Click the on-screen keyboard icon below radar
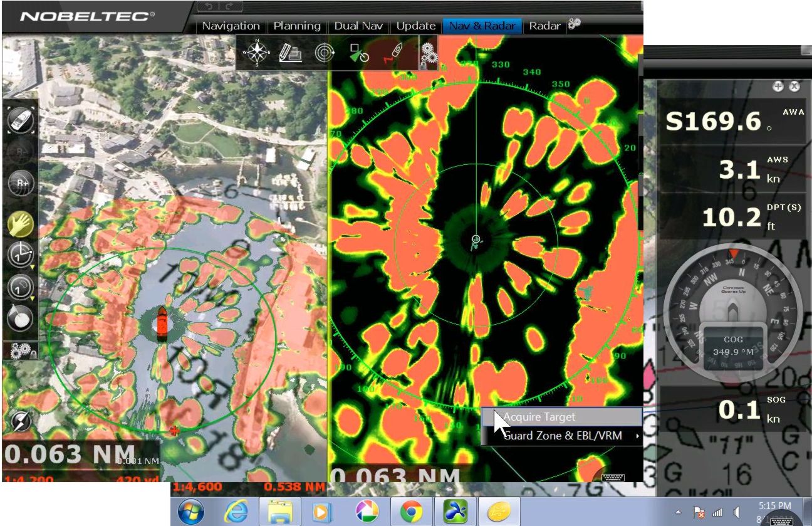The image size is (812, 526). (x=613, y=478)
